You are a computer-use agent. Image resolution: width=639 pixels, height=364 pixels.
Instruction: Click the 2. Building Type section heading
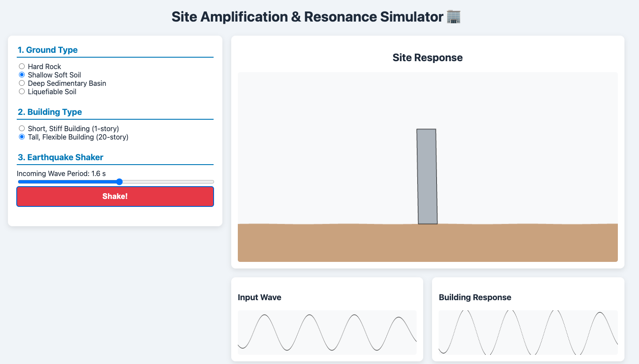50,112
